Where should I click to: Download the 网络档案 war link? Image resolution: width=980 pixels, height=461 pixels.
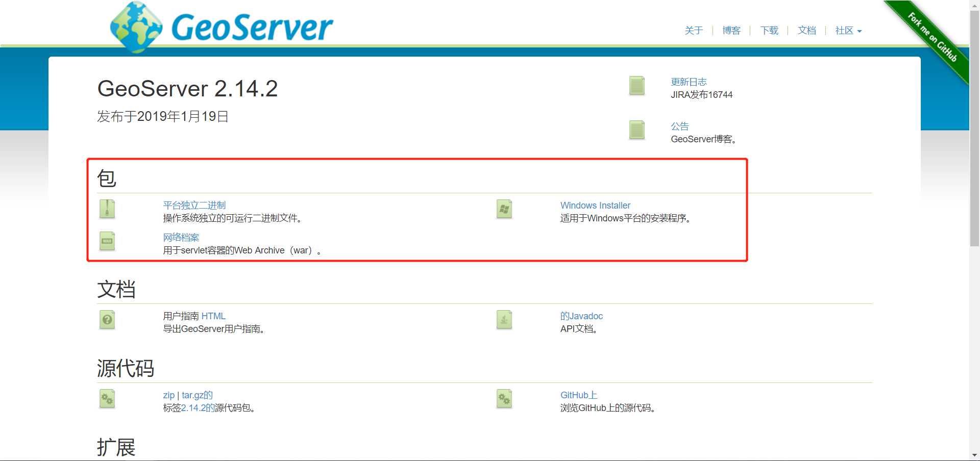[x=181, y=238]
